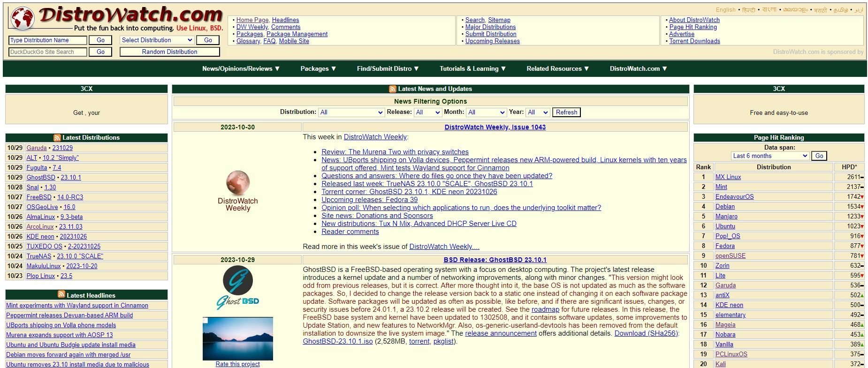Click the GhostBSD logo
The image size is (868, 368).
[x=238, y=287]
